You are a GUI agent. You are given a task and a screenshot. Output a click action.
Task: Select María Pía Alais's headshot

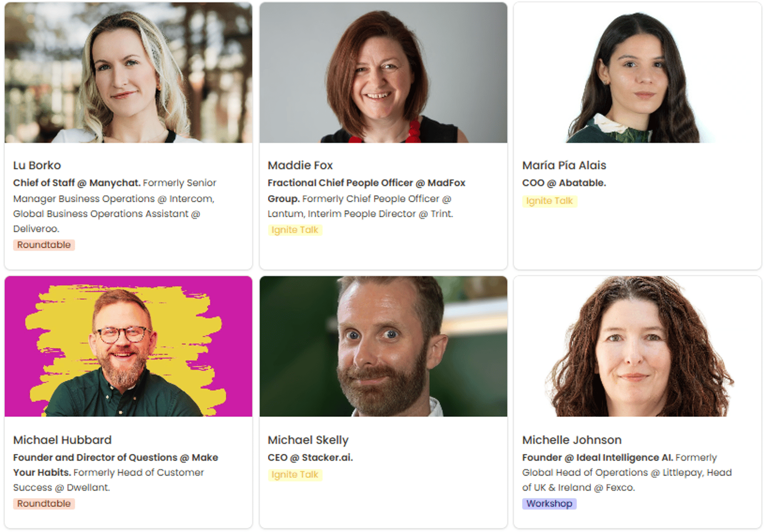pos(637,73)
